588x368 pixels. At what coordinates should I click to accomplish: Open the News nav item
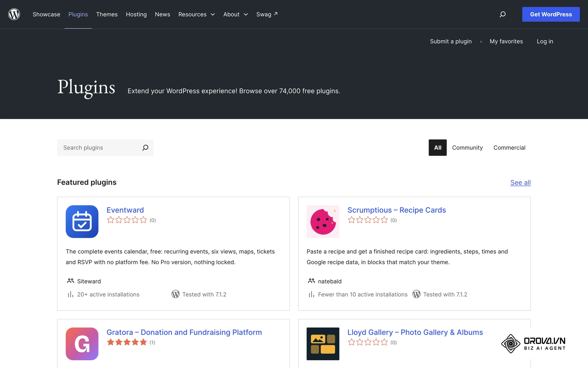(x=162, y=14)
